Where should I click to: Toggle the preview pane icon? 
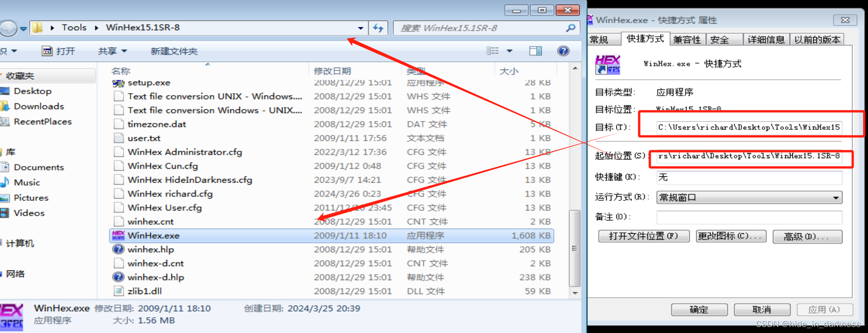coord(536,51)
